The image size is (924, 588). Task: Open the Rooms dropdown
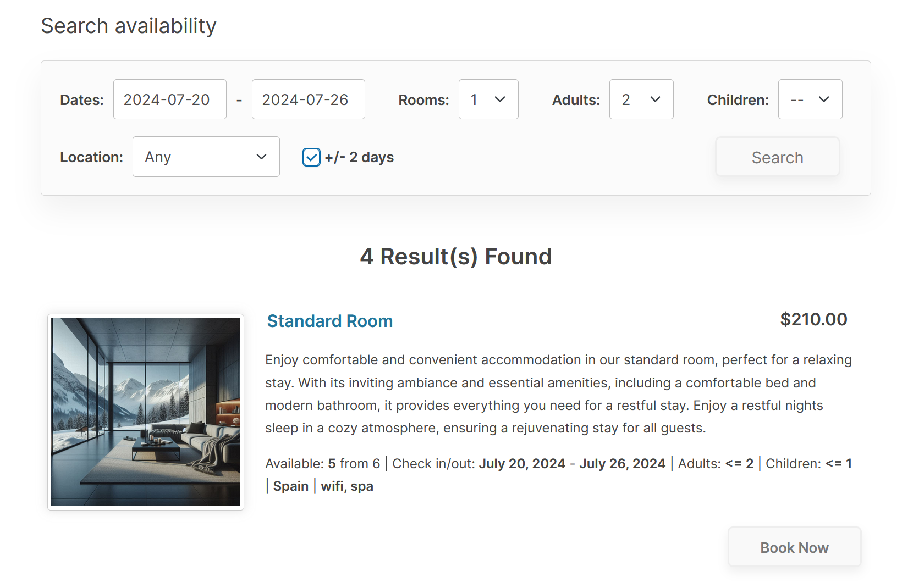[487, 99]
